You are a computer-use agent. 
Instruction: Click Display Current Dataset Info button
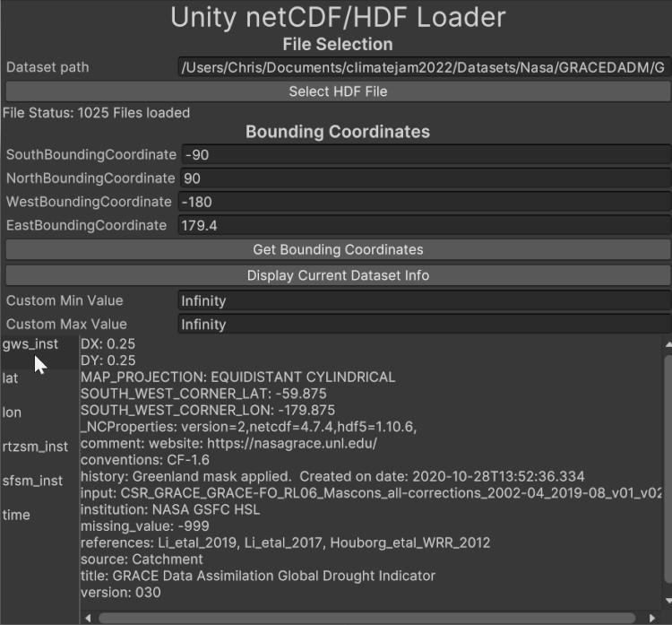[x=338, y=275]
